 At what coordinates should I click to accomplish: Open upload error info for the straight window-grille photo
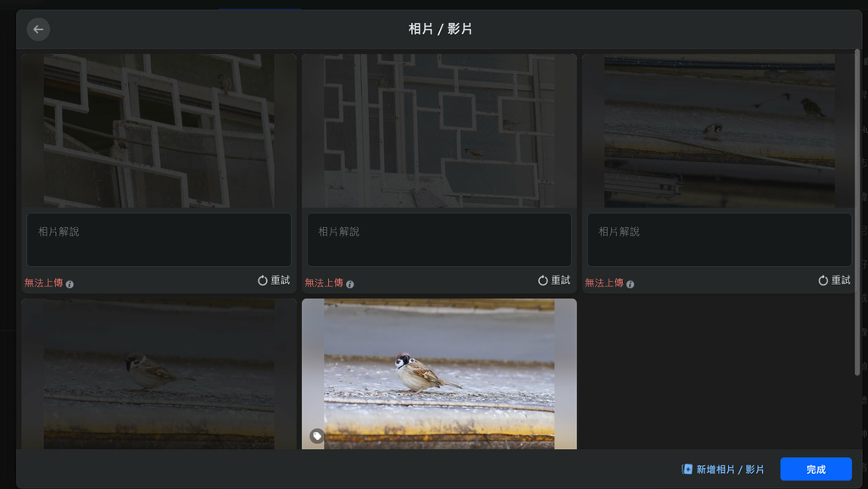coord(350,284)
